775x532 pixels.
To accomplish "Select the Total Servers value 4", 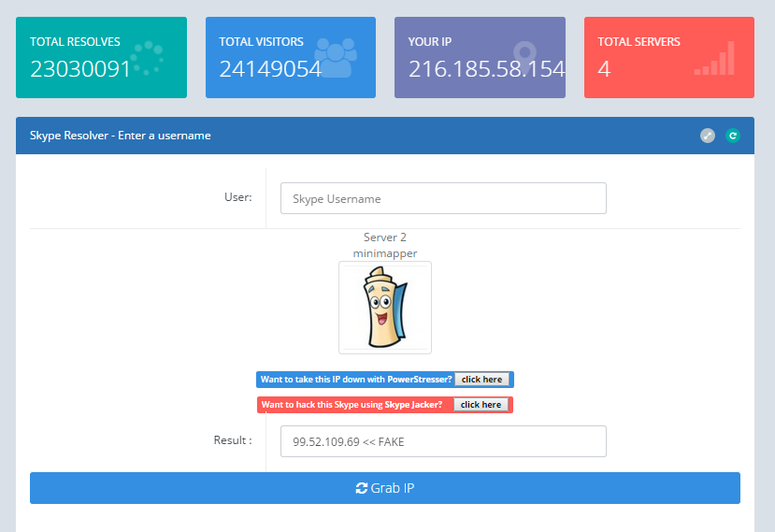I will pyautogui.click(x=604, y=69).
